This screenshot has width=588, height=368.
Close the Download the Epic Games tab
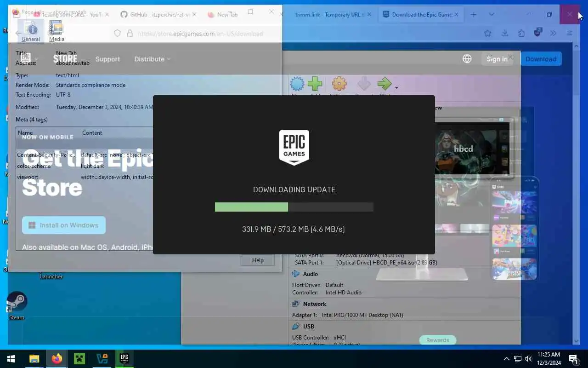point(457,15)
